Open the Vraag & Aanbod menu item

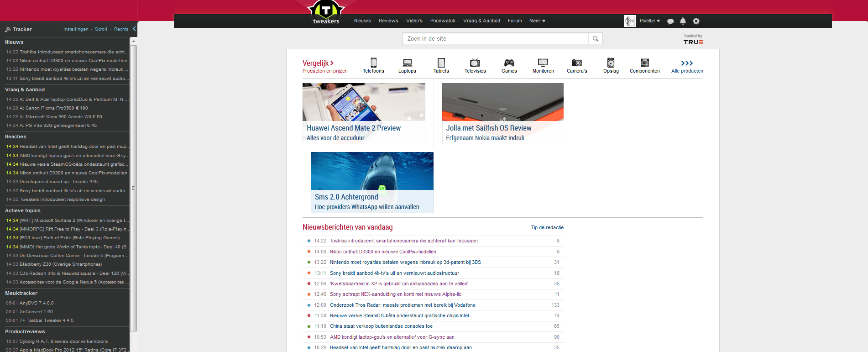(x=481, y=21)
